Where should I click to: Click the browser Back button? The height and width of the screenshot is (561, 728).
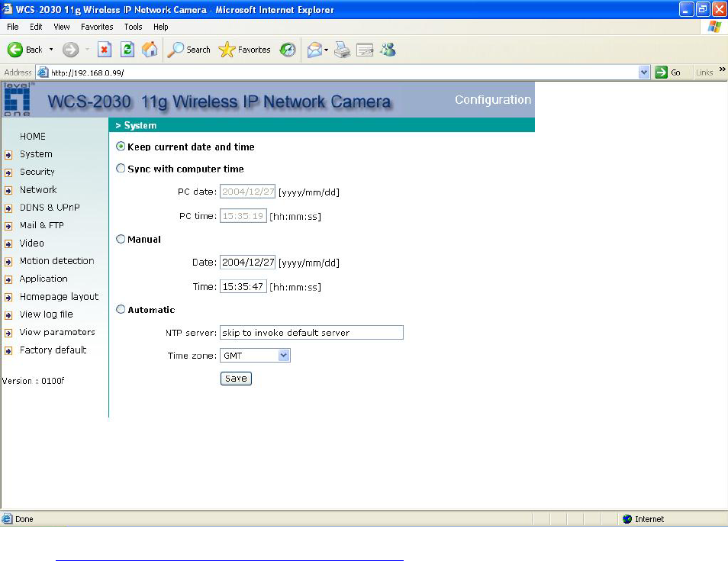(x=26, y=50)
